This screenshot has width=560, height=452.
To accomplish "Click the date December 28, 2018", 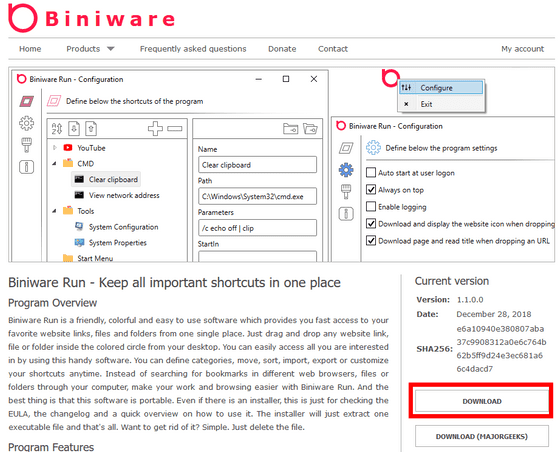I will 494,314.
